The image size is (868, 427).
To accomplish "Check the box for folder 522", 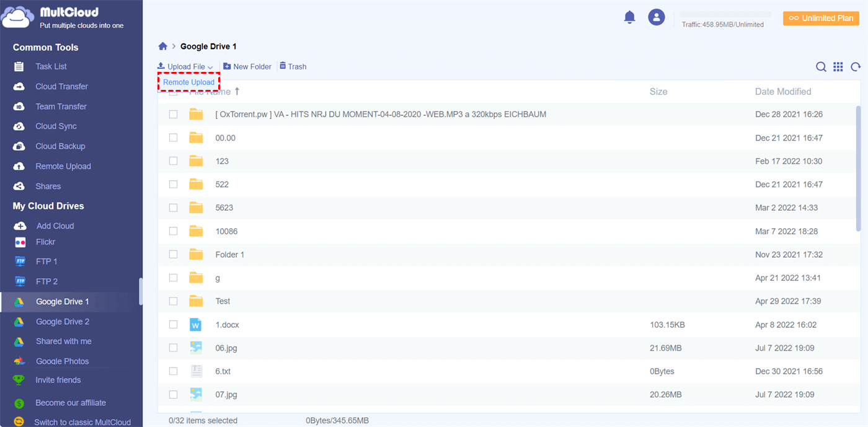I will click(x=174, y=184).
